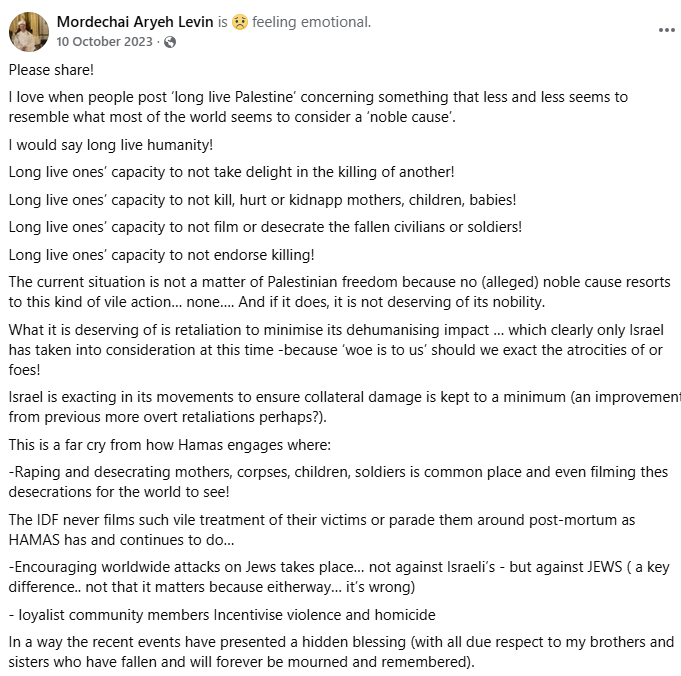Open the Mordechai Aryeh Levin profile link
Screen dimensions: 681x676
135,22
